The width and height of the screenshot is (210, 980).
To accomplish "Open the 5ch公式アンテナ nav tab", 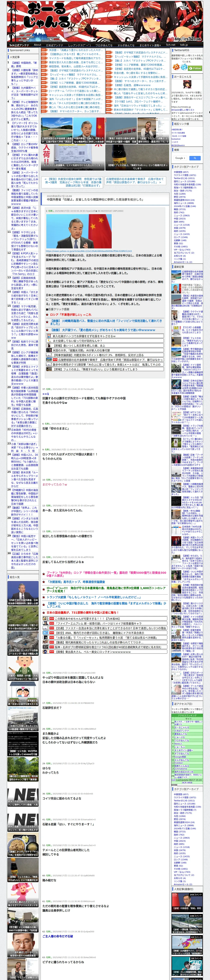I will click(19, 45).
